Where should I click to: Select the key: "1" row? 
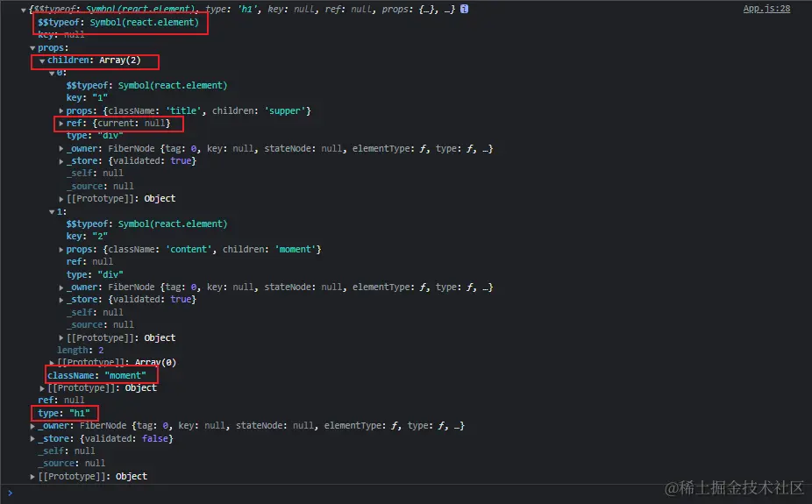tap(87, 98)
